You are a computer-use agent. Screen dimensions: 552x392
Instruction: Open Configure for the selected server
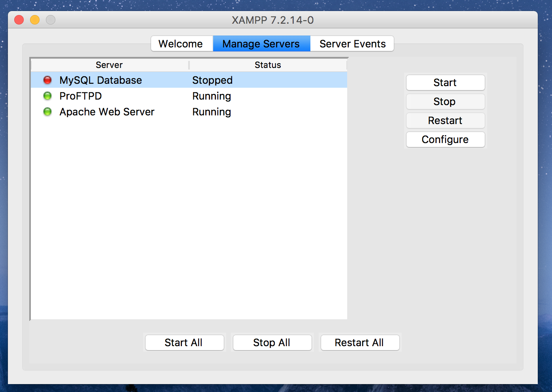coord(445,139)
